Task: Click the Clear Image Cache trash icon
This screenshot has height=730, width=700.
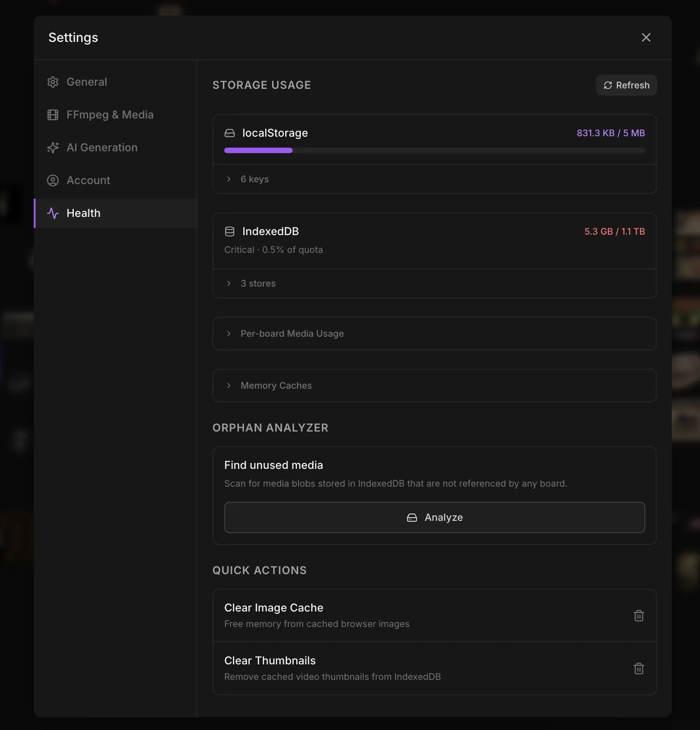Action: click(638, 616)
